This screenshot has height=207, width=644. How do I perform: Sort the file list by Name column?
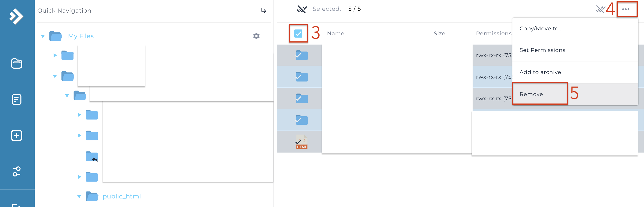tap(336, 34)
